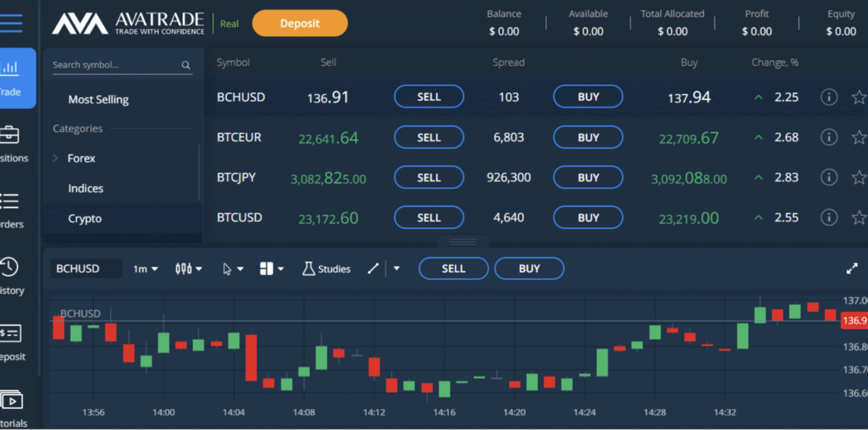Click BTCJPY sell price 3,082,825.00
The image size is (868, 430).
pos(328,178)
